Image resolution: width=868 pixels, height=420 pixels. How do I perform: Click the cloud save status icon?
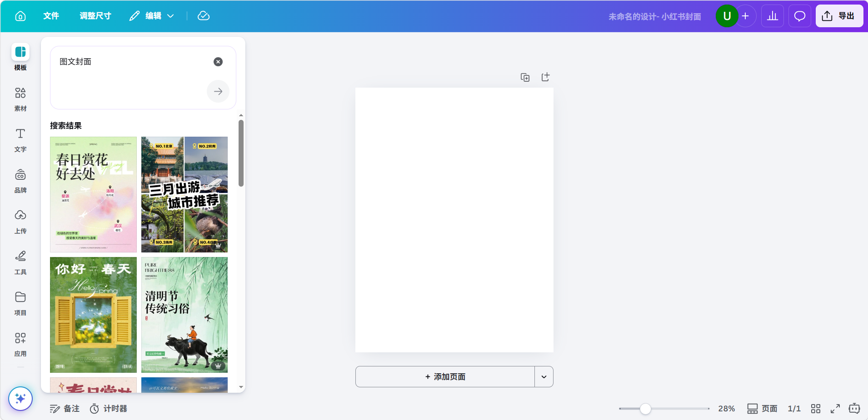pos(204,16)
